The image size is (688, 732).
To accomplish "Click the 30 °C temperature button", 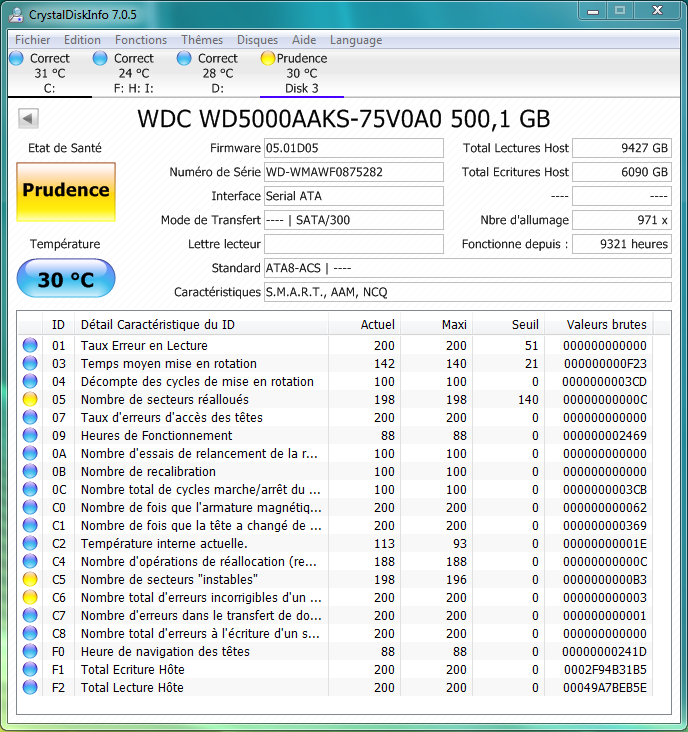I will (66, 279).
